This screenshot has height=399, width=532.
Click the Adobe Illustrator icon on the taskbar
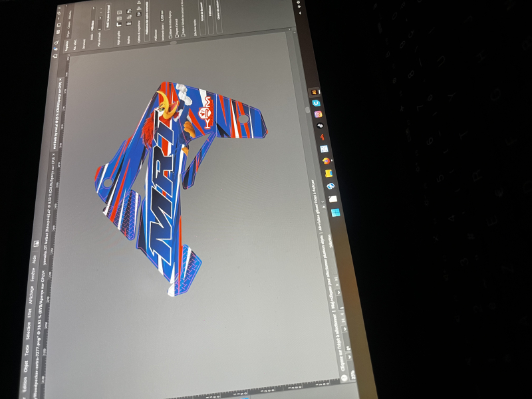pos(314,92)
